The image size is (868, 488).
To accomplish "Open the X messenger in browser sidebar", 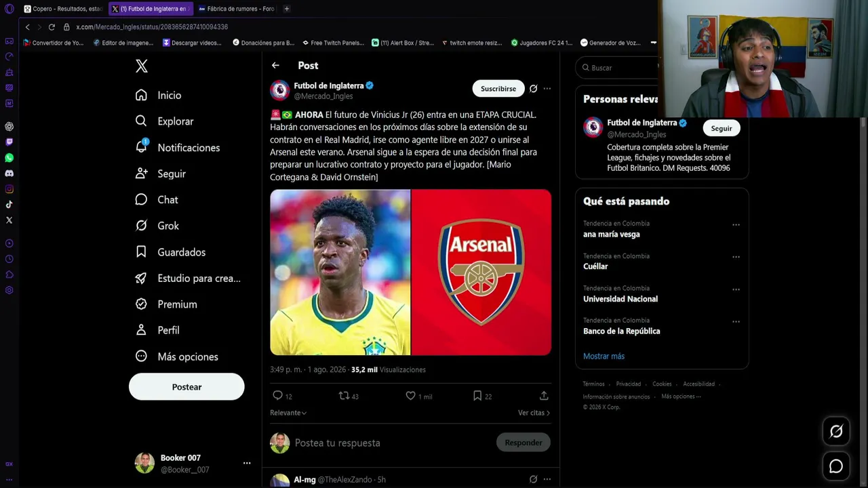I will coord(9,220).
